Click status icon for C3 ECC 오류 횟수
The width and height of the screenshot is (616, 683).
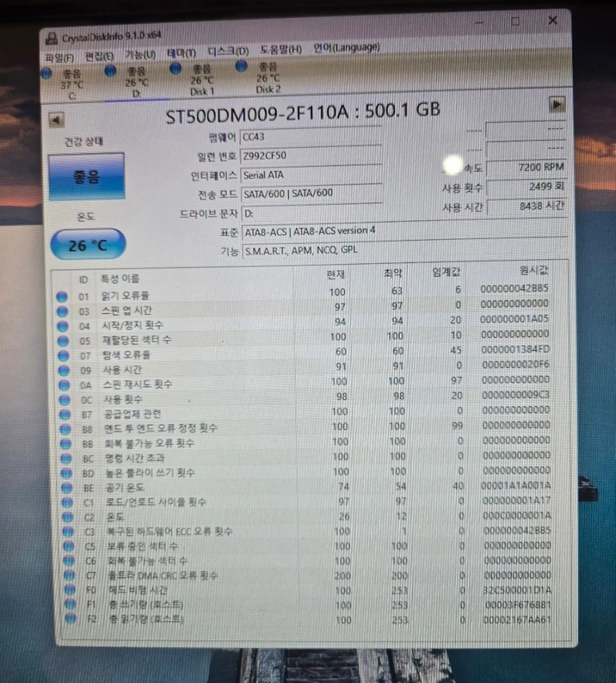click(68, 532)
